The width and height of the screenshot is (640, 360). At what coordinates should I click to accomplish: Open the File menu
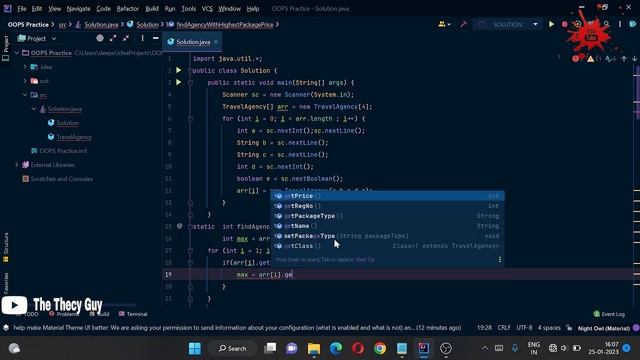22,9
